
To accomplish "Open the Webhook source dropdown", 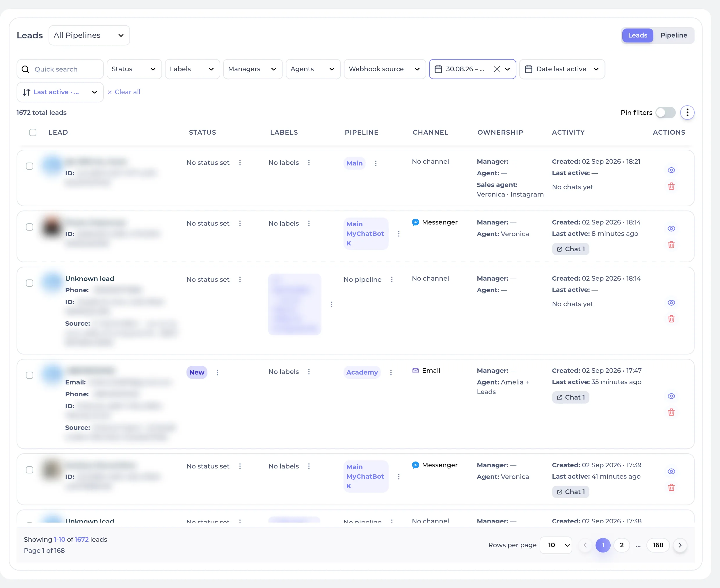I will [385, 69].
